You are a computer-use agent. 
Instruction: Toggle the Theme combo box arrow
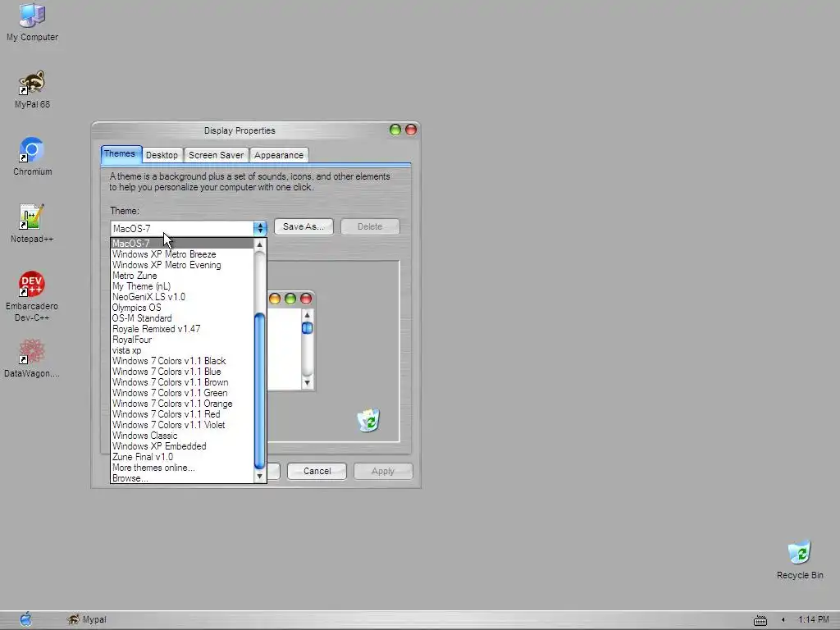coord(260,228)
